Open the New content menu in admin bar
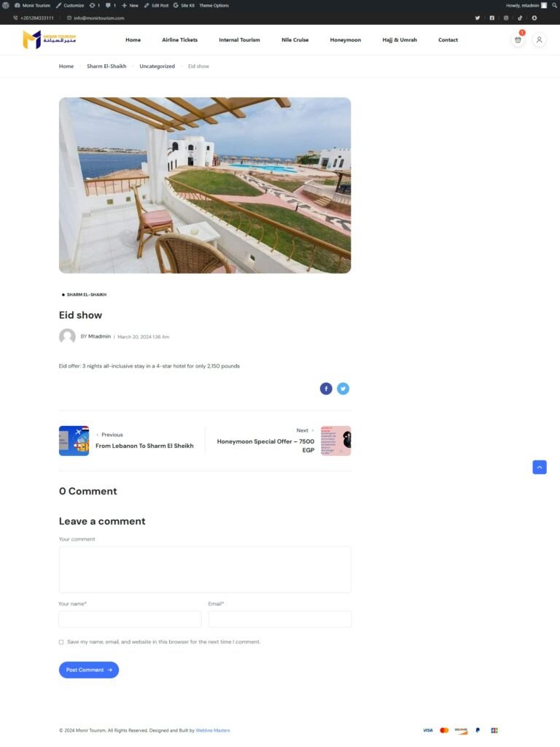This screenshot has width=560, height=747. click(x=130, y=5)
